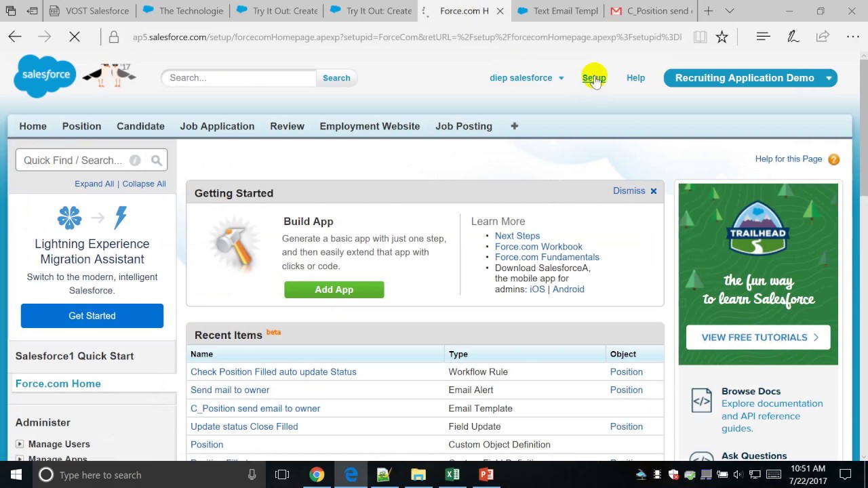The height and width of the screenshot is (488, 868).
Task: Open Next Steps link
Action: [x=517, y=236]
